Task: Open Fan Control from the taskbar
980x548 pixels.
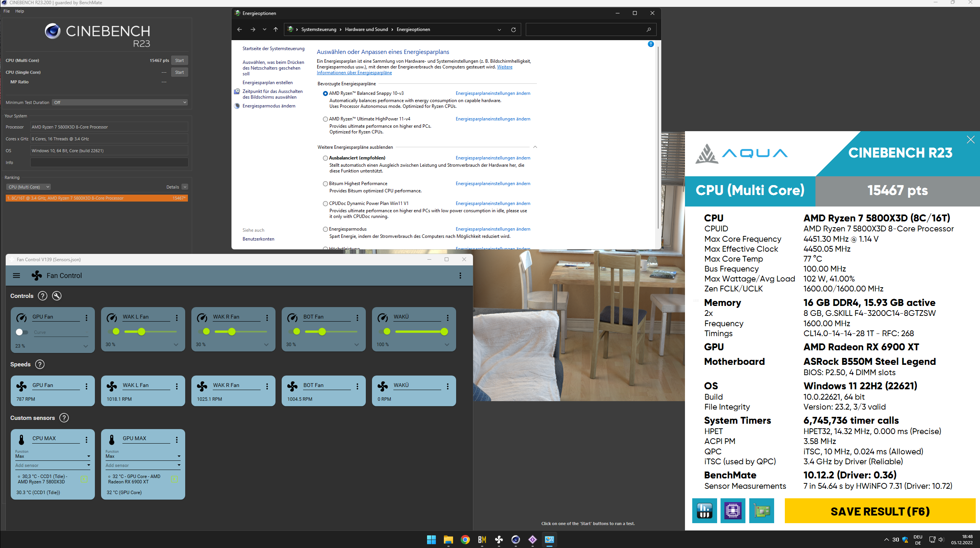Action: (499, 540)
